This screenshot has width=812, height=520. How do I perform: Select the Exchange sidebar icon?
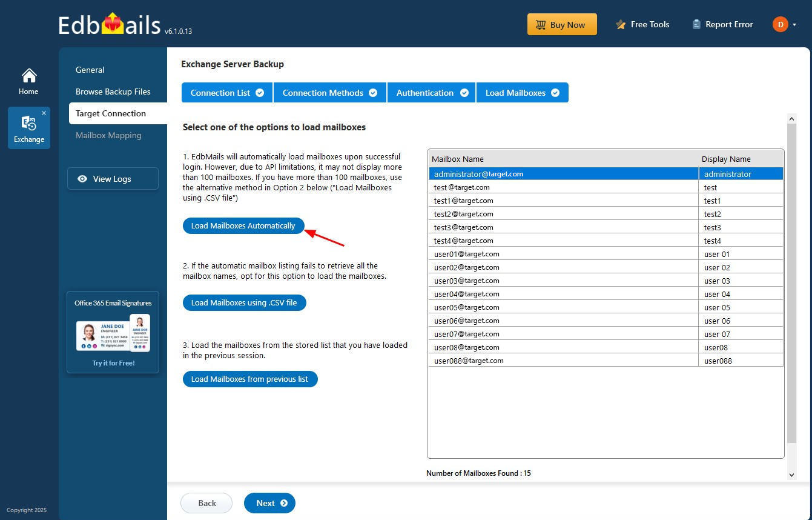pos(29,128)
